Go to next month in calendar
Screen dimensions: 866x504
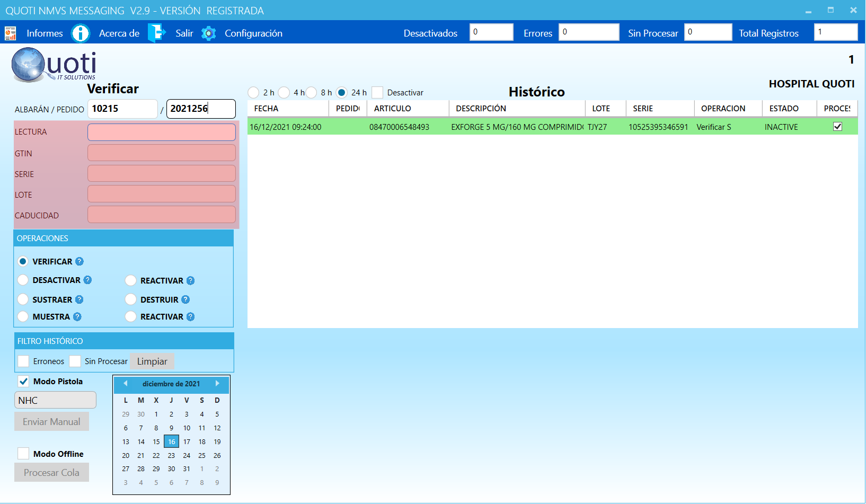tap(217, 383)
